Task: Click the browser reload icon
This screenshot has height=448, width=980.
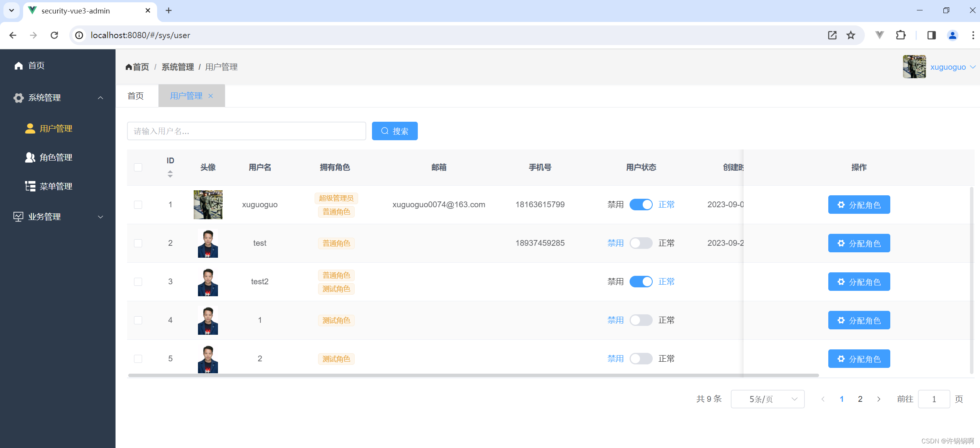Action: tap(54, 35)
